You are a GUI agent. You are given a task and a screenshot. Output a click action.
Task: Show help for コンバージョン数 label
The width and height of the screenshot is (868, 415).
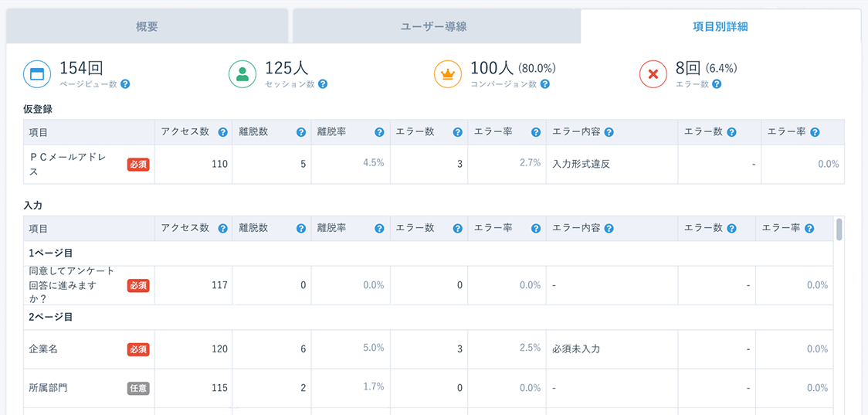point(546,84)
